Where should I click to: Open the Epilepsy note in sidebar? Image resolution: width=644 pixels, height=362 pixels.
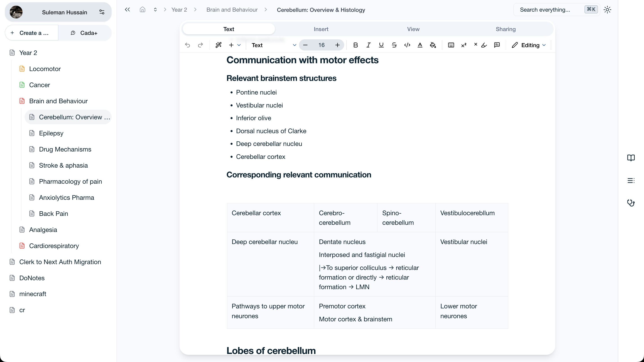51,133
